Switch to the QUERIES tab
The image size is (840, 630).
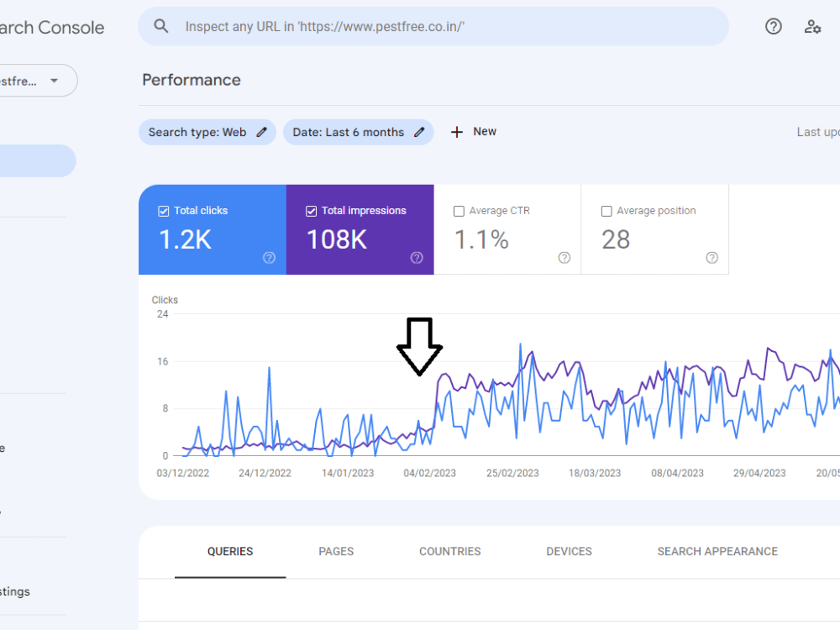tap(230, 551)
